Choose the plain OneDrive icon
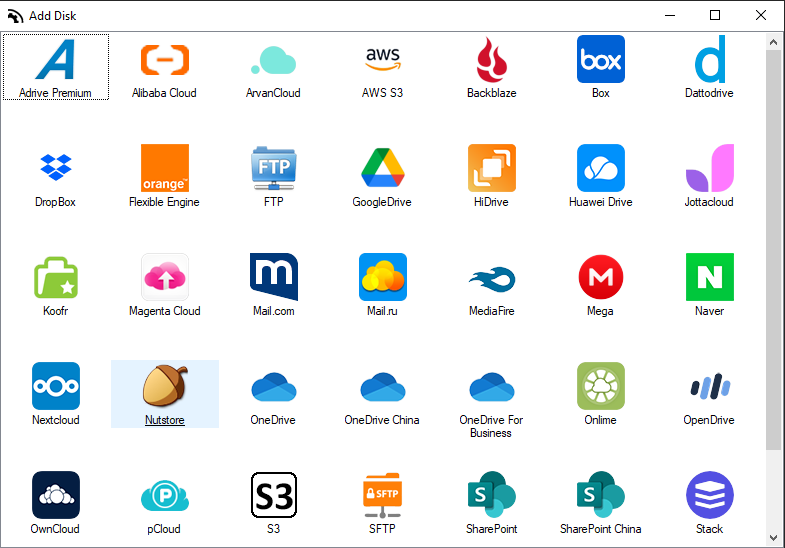The image size is (785, 548). [274, 387]
